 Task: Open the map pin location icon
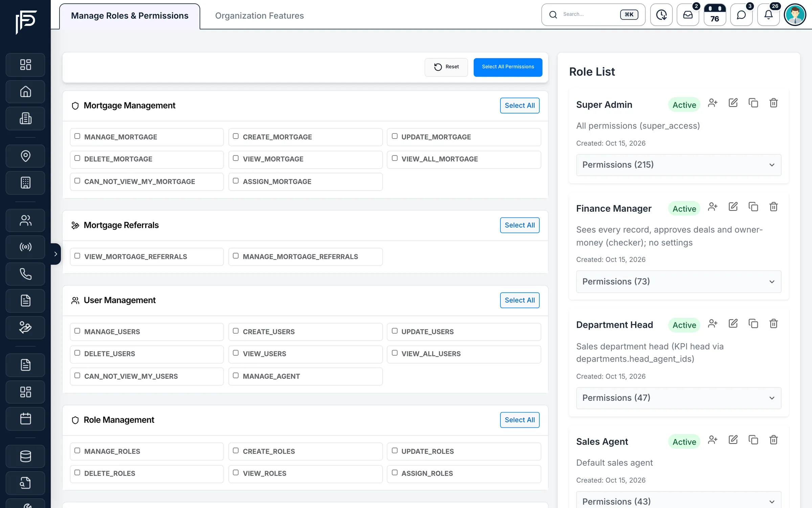click(x=25, y=156)
